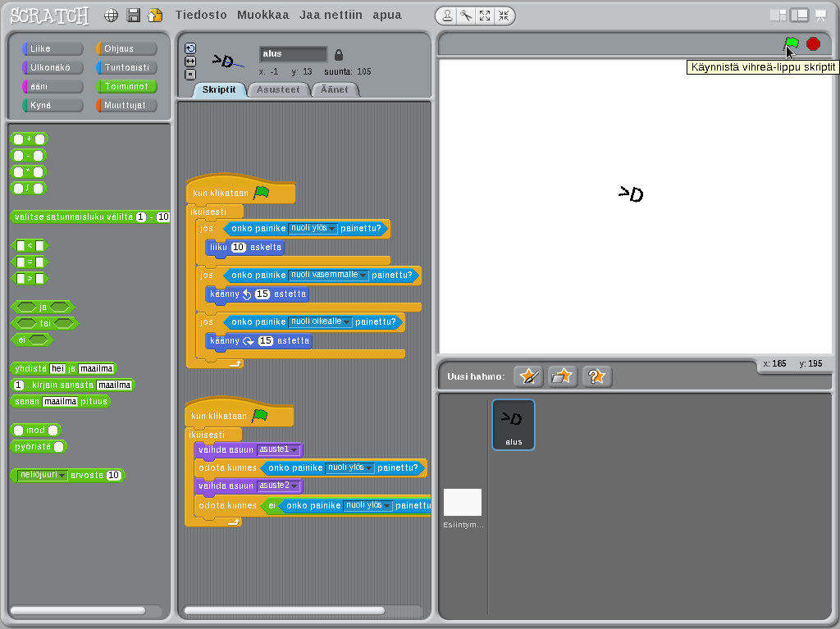Click the Scratch logo
840x629 pixels.
[49, 16]
